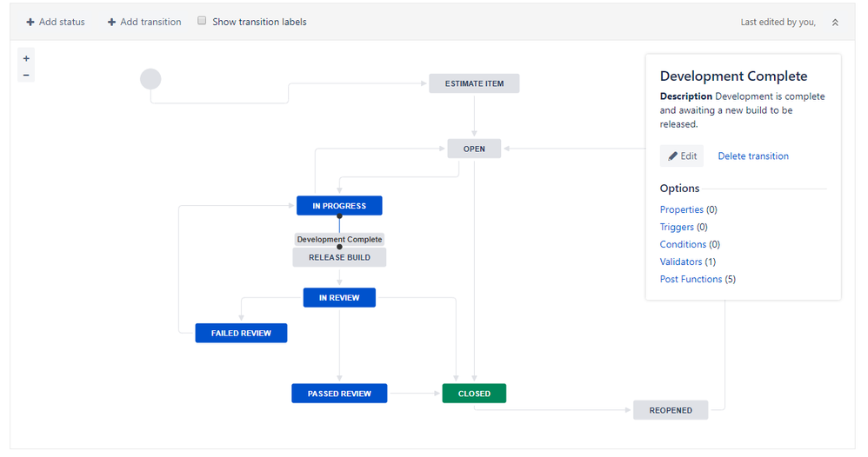Image resolution: width=868 pixels, height=457 pixels.
Task: Enable Show transition labels checkbox
Action: [202, 21]
